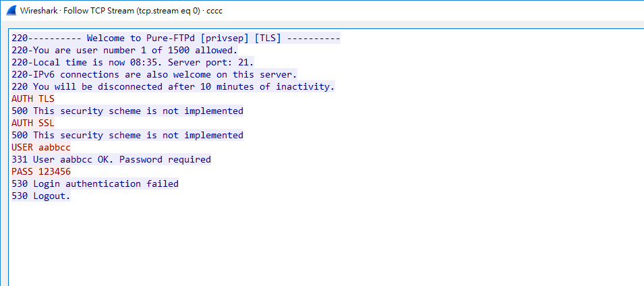The width and height of the screenshot is (644, 286).
Task: Click the '331 User aabbcc OK' response
Action: [111, 159]
